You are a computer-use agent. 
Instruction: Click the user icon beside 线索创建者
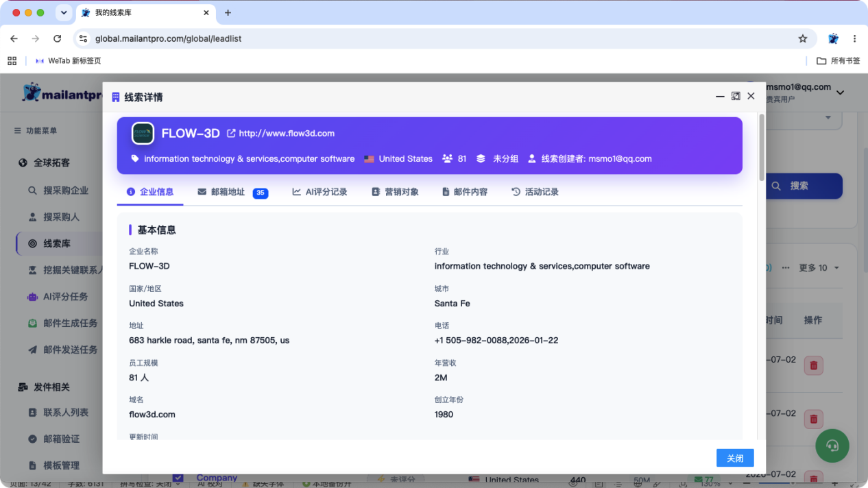532,158
